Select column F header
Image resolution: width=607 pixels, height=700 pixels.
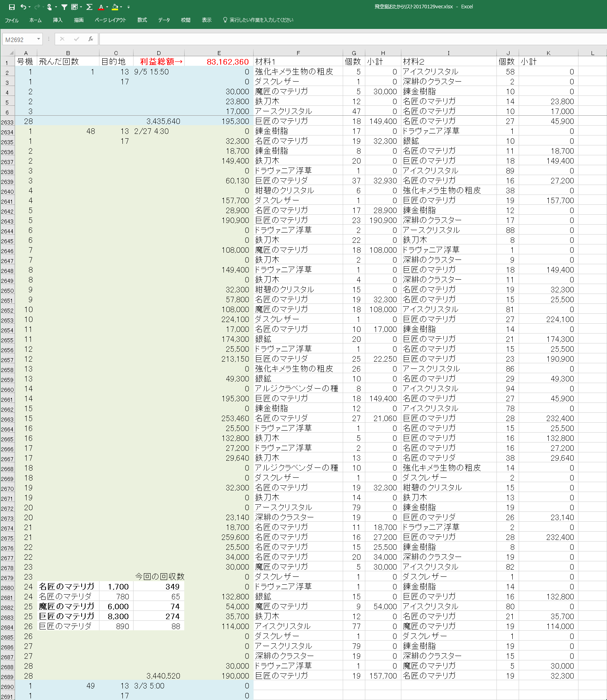tap(298, 53)
